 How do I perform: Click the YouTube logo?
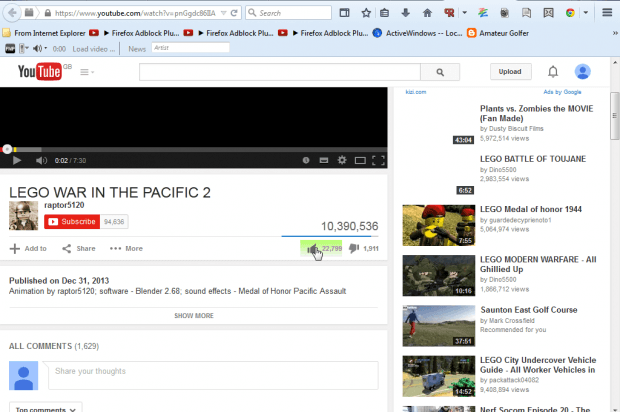40,72
